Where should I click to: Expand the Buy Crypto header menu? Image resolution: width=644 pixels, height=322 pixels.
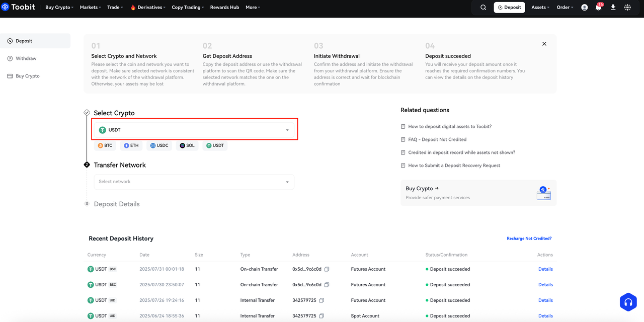(x=59, y=8)
